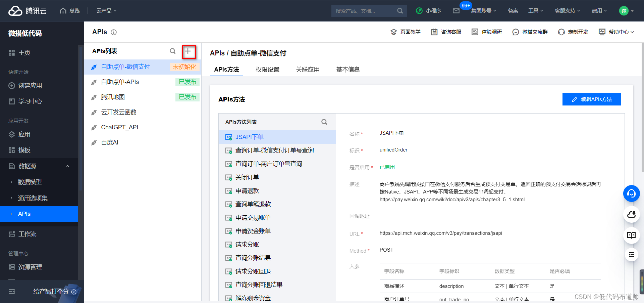Viewport: 644px width, 303px height.
Task: Switch to the 关联应用 tab
Action: click(x=308, y=70)
